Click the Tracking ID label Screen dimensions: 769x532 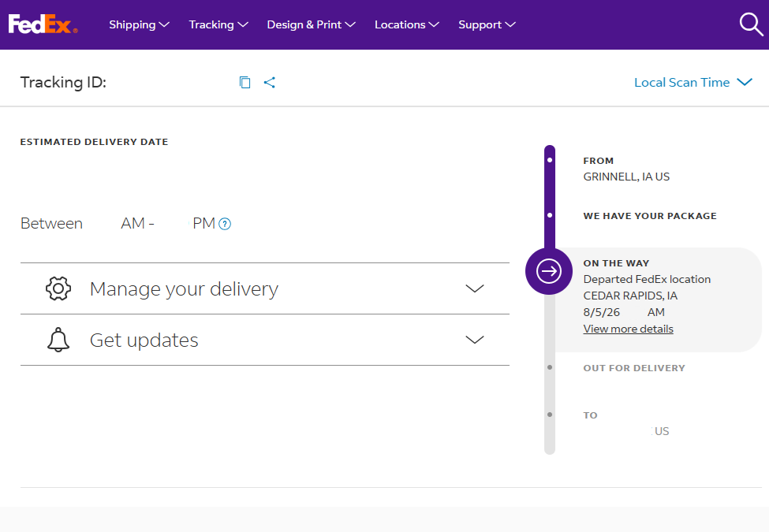point(63,82)
